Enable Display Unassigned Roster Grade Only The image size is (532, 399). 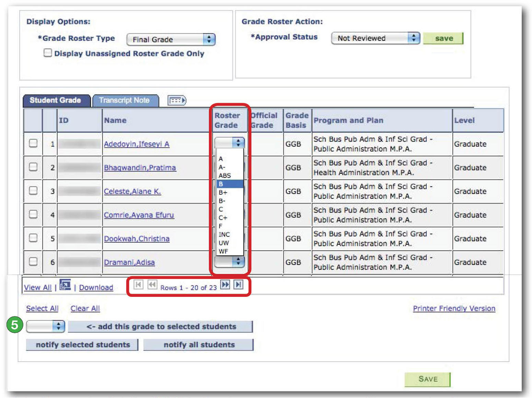pyautogui.click(x=47, y=53)
